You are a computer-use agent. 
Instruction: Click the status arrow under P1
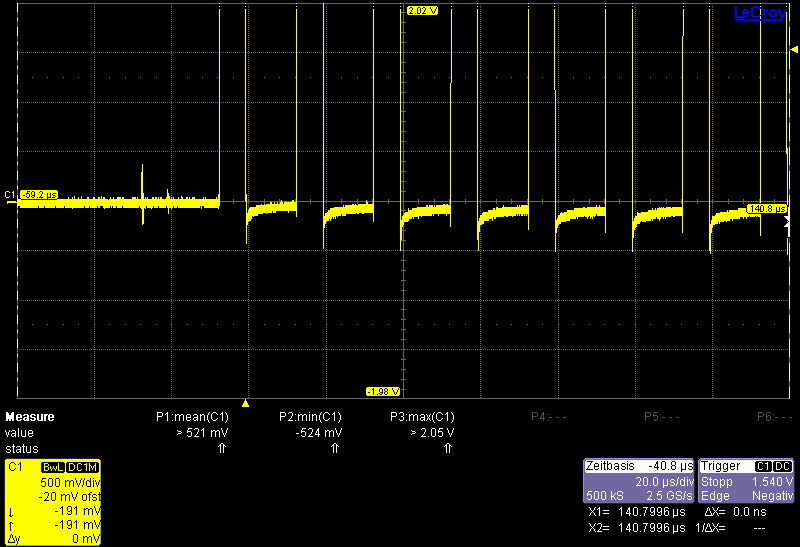click(222, 448)
